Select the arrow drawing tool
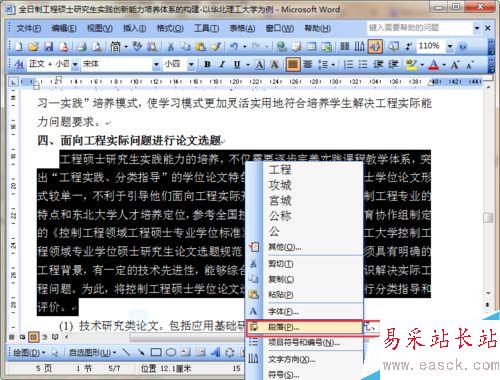500x380 pixels. point(141,352)
